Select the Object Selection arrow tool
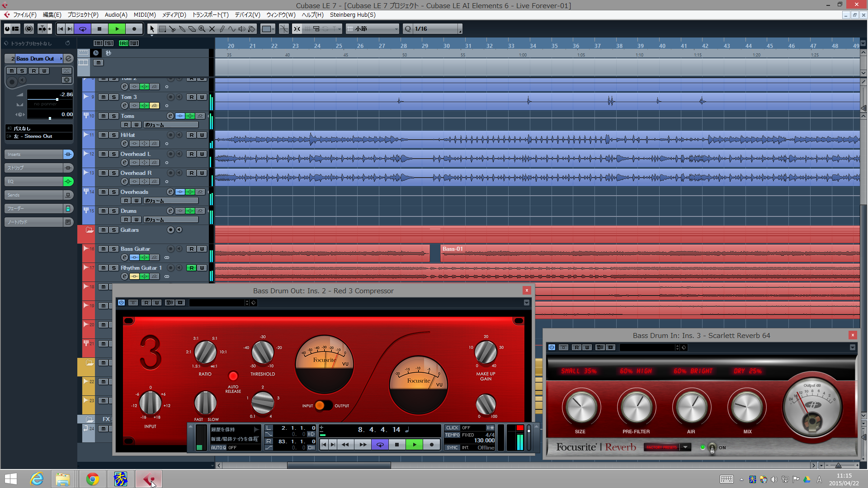 (152, 29)
